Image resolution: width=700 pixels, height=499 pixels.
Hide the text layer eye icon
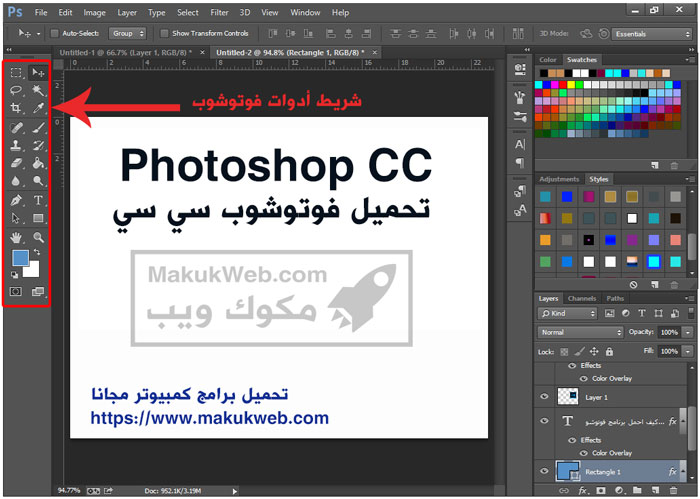pos(544,420)
